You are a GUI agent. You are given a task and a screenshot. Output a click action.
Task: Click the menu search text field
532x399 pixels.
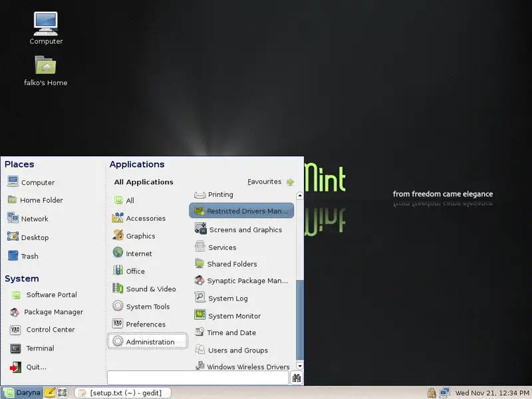(198, 378)
